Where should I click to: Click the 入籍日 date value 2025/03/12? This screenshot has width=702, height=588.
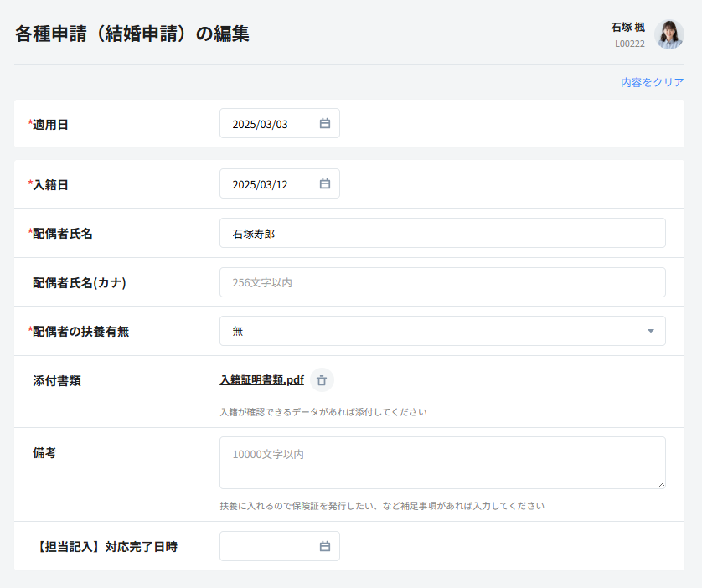(261, 184)
